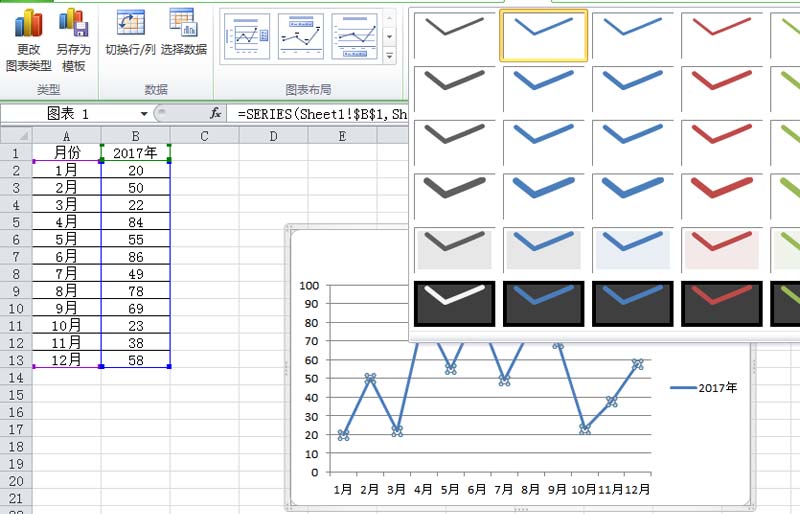800x514 pixels.
Task: Apply the first chart layout thumbnail
Action: pos(246,35)
